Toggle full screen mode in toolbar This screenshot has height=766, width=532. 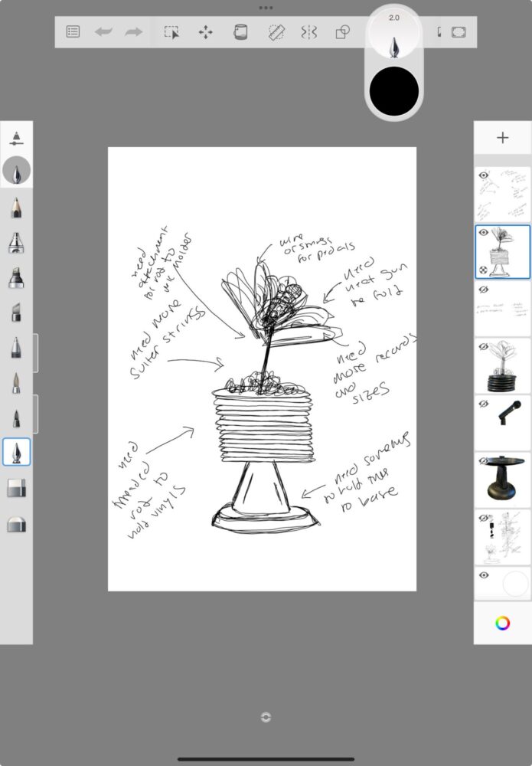pyautogui.click(x=459, y=32)
